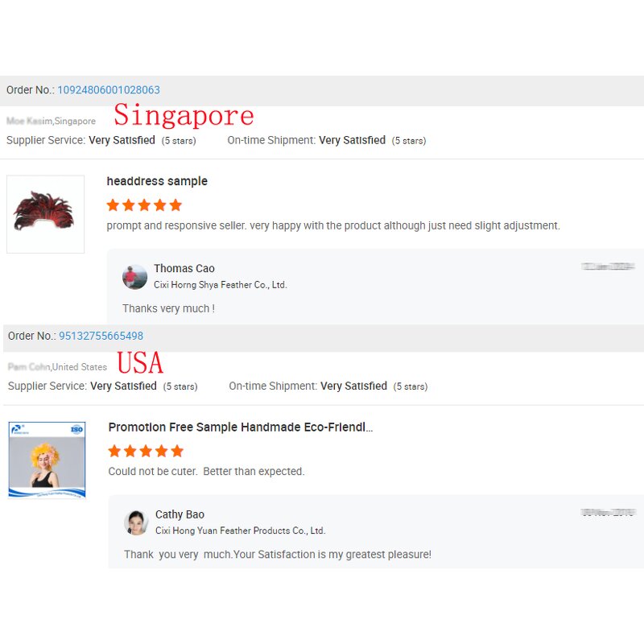644x644 pixels.
Task: Click the 'Could not be cuter' review text
Action: (x=207, y=471)
